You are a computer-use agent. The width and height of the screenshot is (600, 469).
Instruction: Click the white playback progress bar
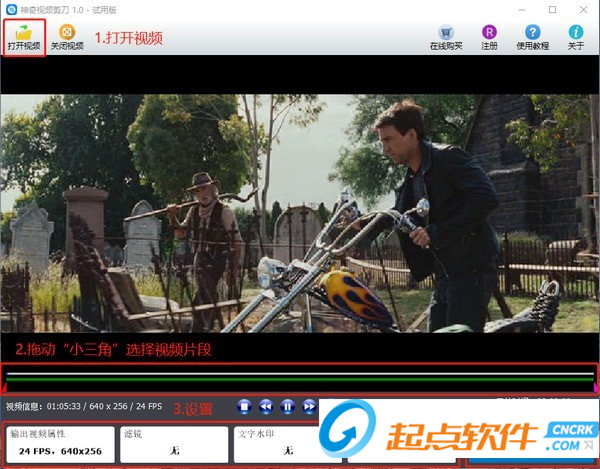tap(300, 374)
